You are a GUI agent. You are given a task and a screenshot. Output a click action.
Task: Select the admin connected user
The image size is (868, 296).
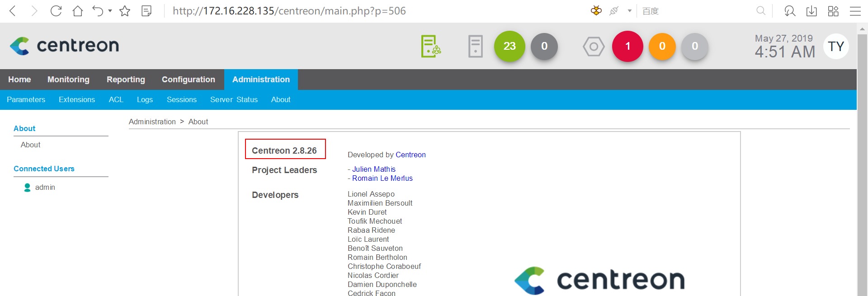pyautogui.click(x=45, y=187)
